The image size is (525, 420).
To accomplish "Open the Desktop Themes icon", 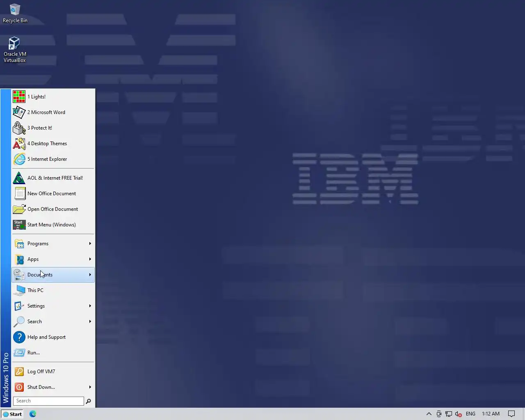I will pyautogui.click(x=19, y=144).
